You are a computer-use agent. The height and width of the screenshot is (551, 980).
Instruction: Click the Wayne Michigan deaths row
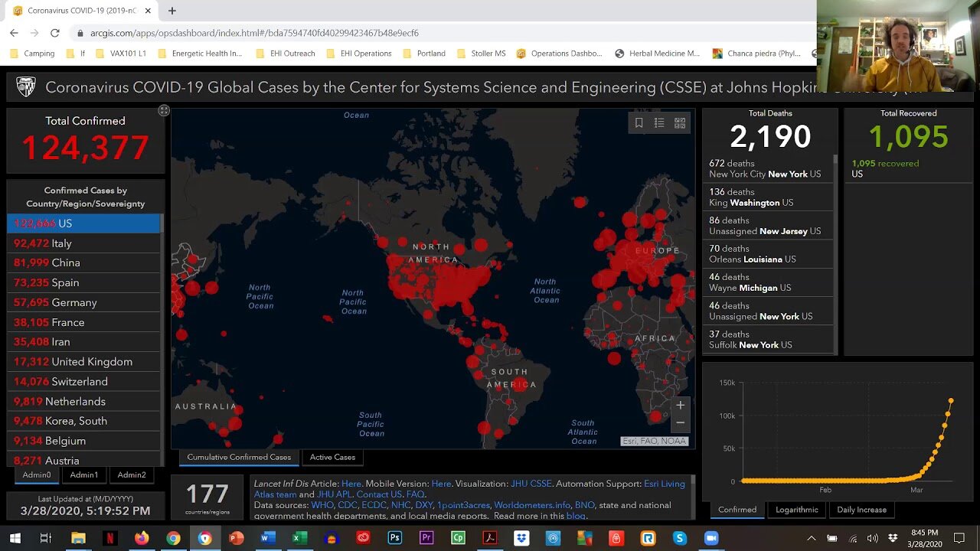coord(767,282)
